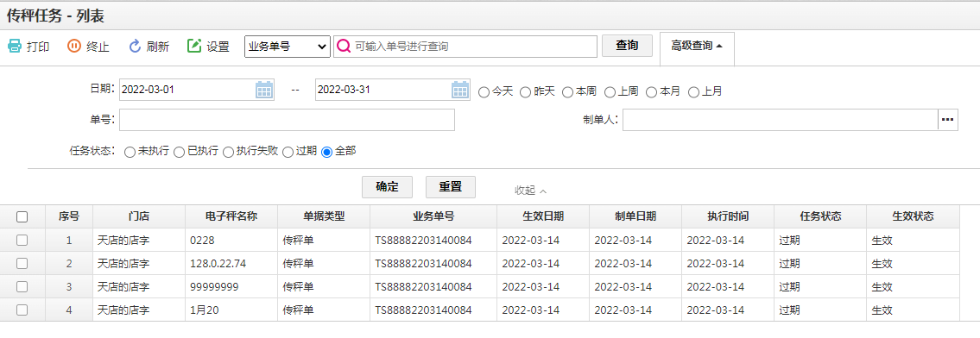Select the 本周 radio option
The image size is (980, 338).
pyautogui.click(x=567, y=92)
